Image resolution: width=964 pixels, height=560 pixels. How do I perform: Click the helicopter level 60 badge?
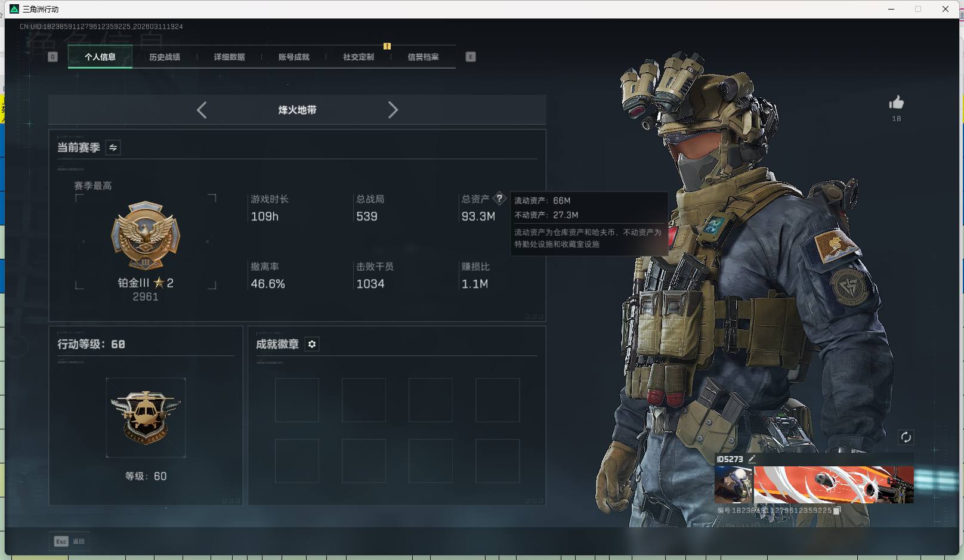click(146, 417)
